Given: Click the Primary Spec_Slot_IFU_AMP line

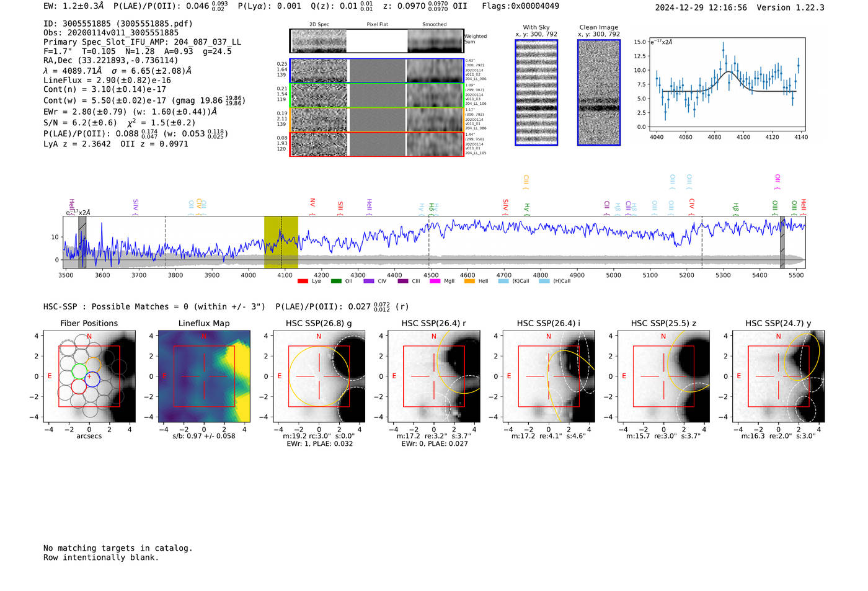Looking at the screenshot, I should coord(142,42).
